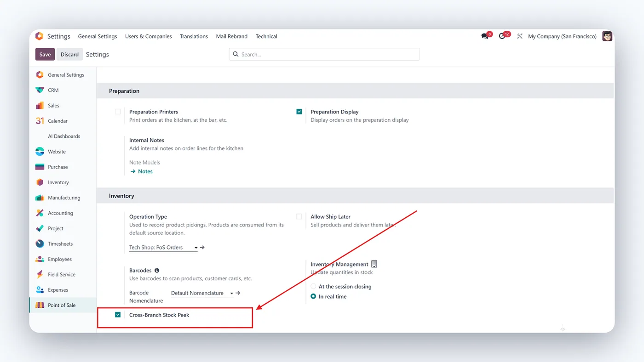The height and width of the screenshot is (362, 644).
Task: Click the Expenses sidebar icon
Action: click(40, 290)
